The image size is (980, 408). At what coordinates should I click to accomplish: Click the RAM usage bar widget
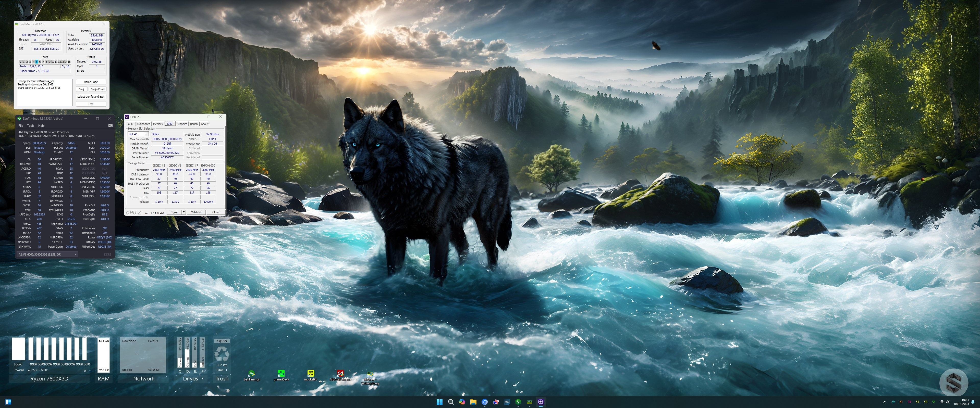tap(103, 355)
